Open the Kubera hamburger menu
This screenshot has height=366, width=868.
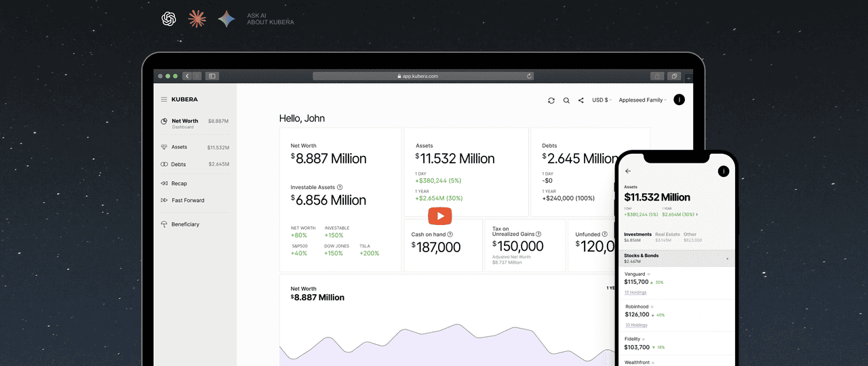click(x=163, y=100)
